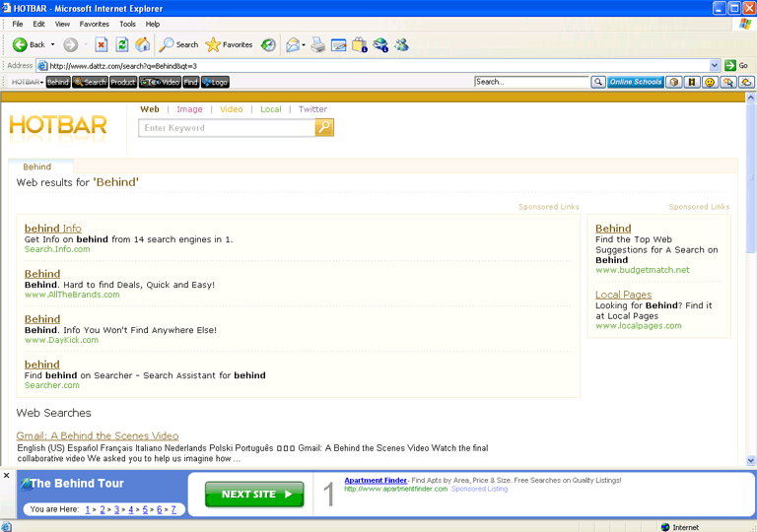This screenshot has width=757, height=532.
Task: Click the vertical scrollbar down arrow
Action: click(750, 460)
